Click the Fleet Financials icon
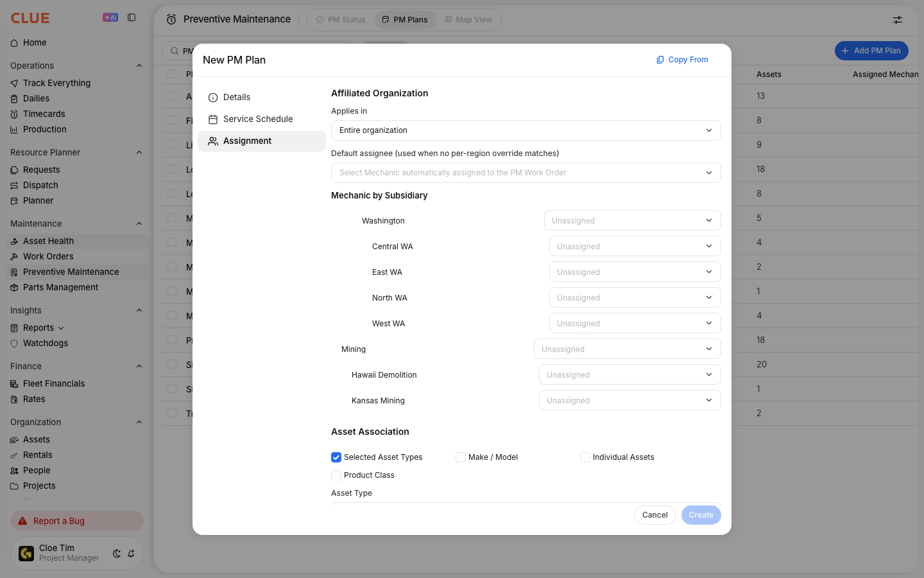 [14, 383]
